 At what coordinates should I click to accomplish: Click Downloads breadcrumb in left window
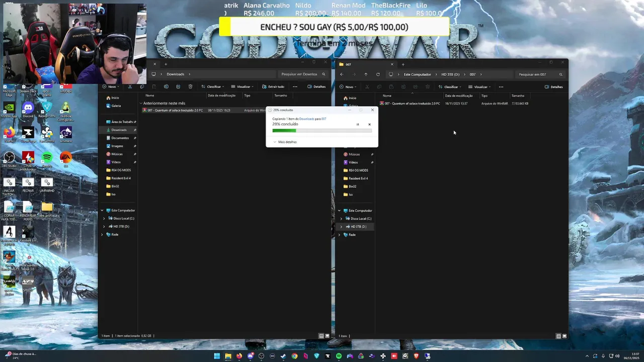[176, 74]
